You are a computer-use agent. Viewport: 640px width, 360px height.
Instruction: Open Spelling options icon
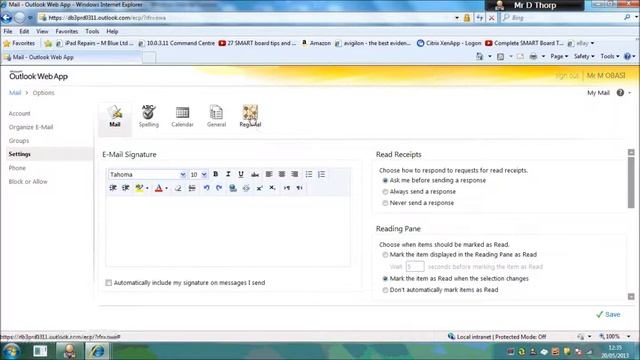click(149, 116)
